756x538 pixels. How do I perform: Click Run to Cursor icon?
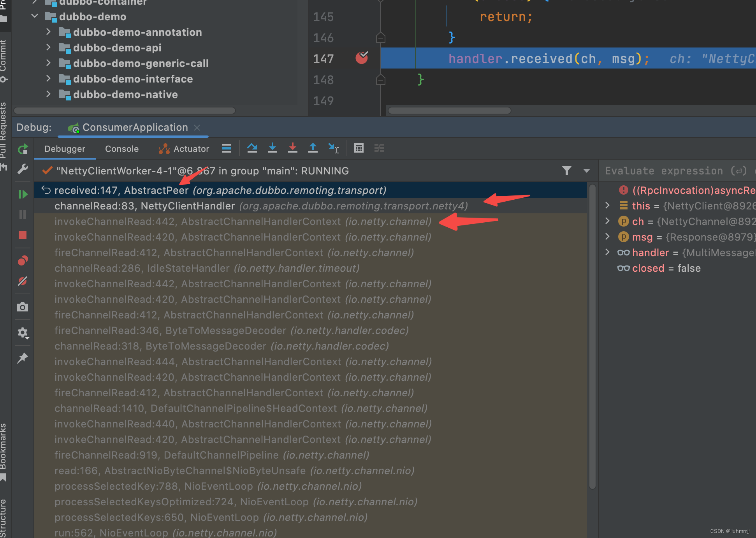pyautogui.click(x=333, y=148)
